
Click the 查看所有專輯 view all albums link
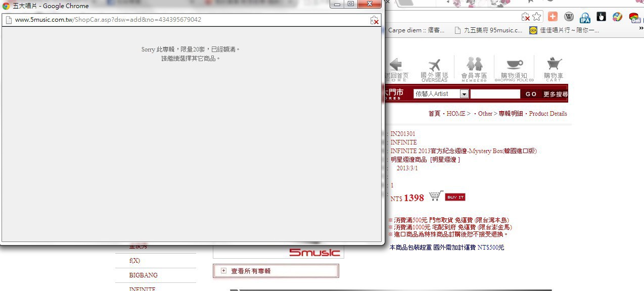pyautogui.click(x=251, y=271)
